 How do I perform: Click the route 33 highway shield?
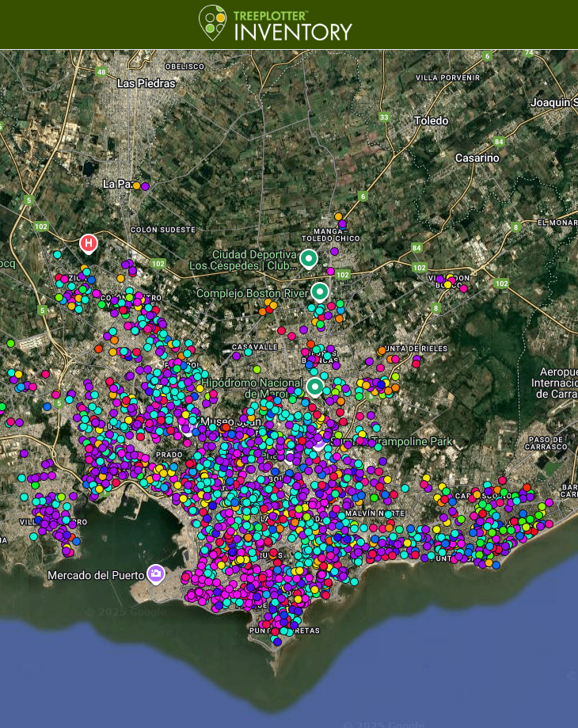pyautogui.click(x=384, y=117)
